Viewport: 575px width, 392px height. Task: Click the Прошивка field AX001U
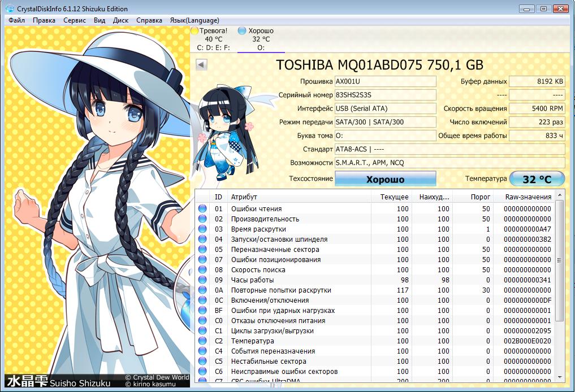click(386, 81)
